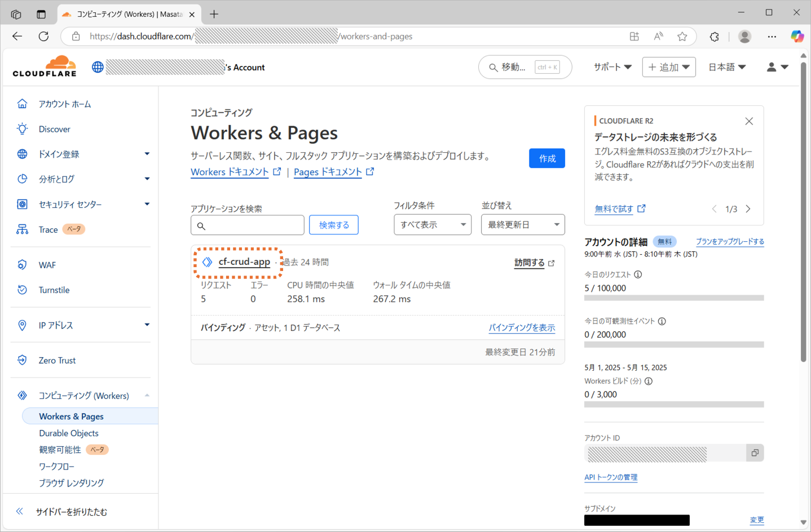Click the read aloud icon
The image size is (811, 532).
click(x=658, y=36)
